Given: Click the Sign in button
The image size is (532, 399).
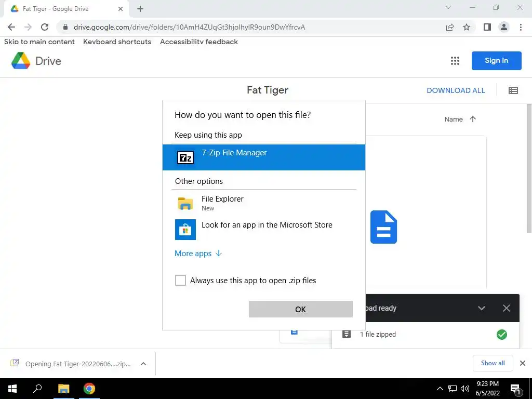Looking at the screenshot, I should [x=496, y=61].
